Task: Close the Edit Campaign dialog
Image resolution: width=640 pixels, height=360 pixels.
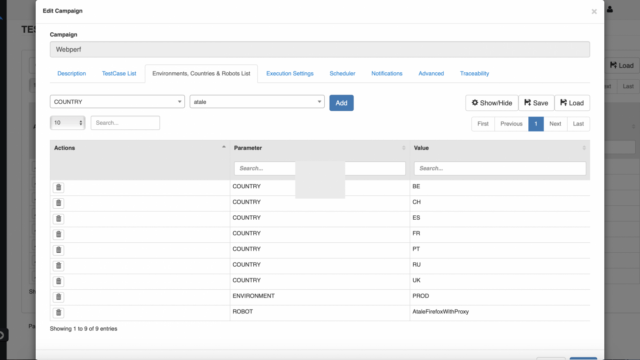Action: tap(594, 11)
